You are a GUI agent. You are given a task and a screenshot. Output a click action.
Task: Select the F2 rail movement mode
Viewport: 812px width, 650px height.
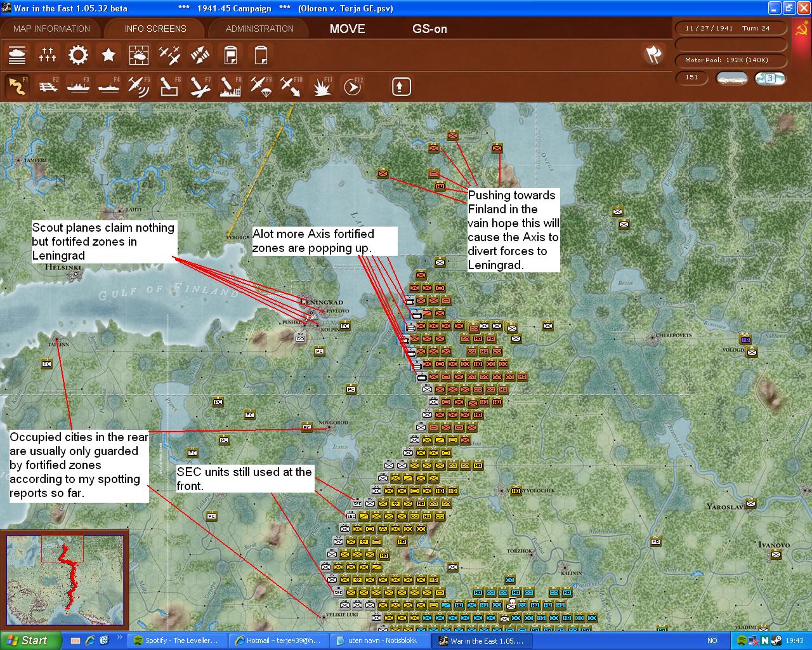[x=48, y=86]
